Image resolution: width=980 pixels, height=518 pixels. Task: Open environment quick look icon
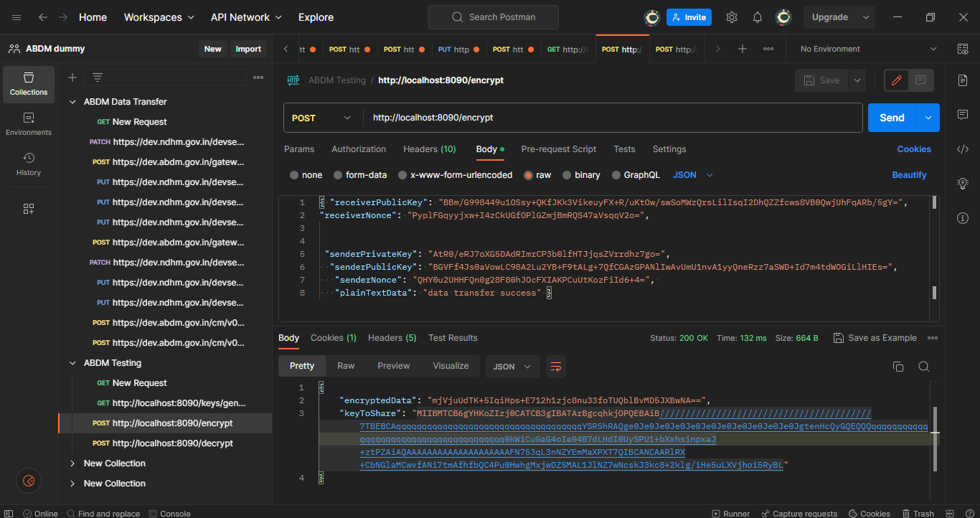click(963, 49)
